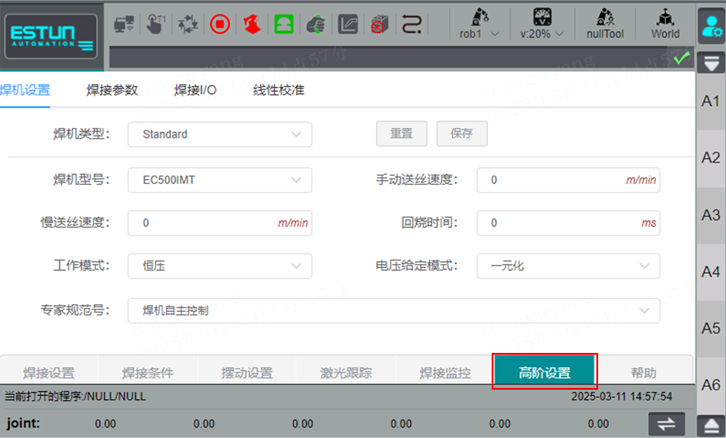Switch to the 焊接参数 tab
Image resolution: width=726 pixels, height=438 pixels.
coord(112,90)
